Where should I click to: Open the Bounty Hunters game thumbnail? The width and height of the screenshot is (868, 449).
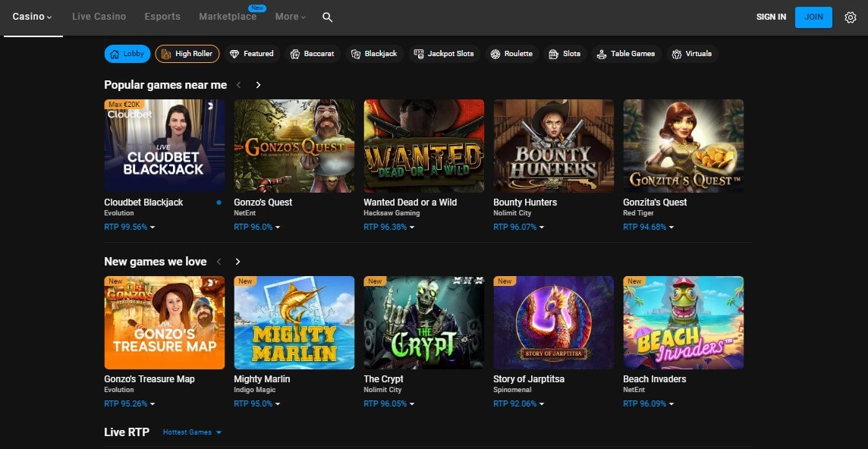pos(554,146)
